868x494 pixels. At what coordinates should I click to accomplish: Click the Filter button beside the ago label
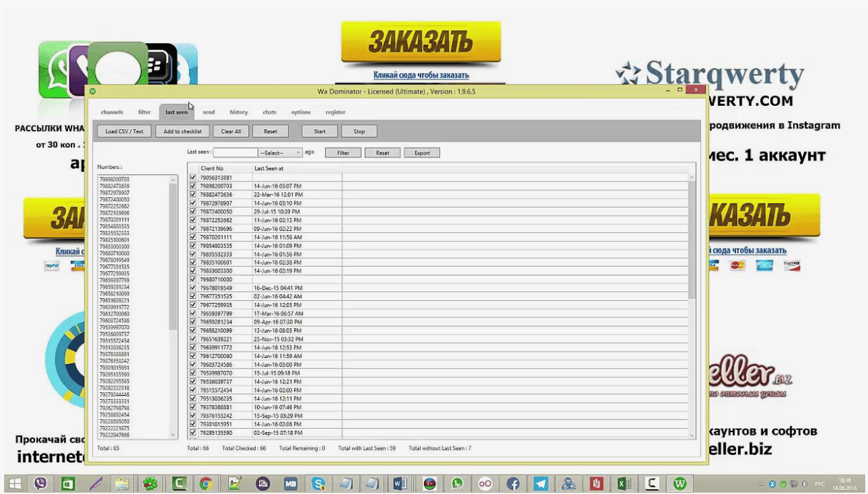click(343, 153)
